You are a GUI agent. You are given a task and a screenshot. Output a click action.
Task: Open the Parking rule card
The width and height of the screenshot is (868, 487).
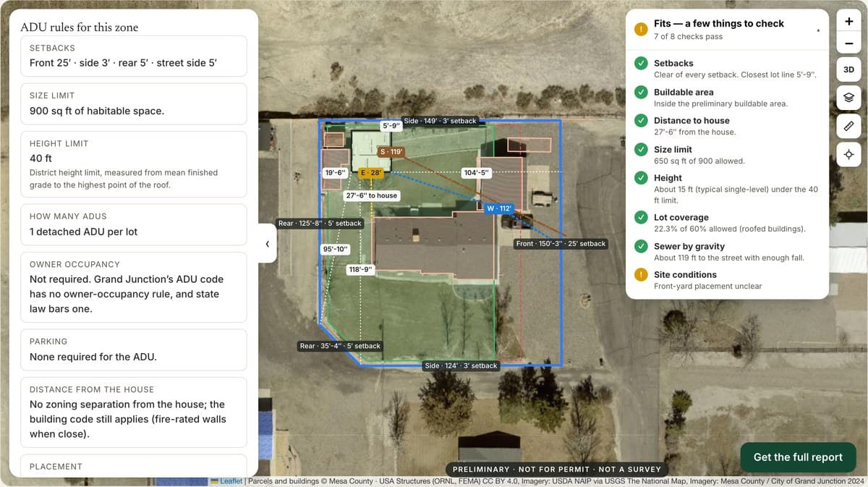(x=134, y=350)
